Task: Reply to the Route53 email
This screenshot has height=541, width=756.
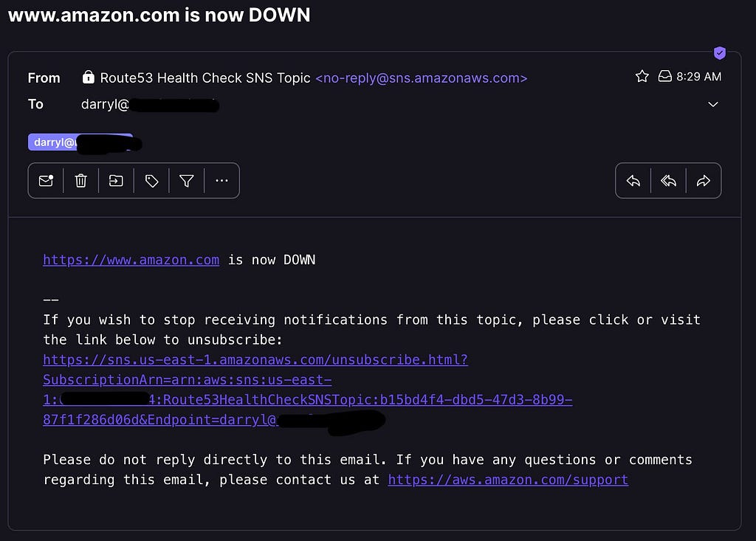Action: pos(633,181)
